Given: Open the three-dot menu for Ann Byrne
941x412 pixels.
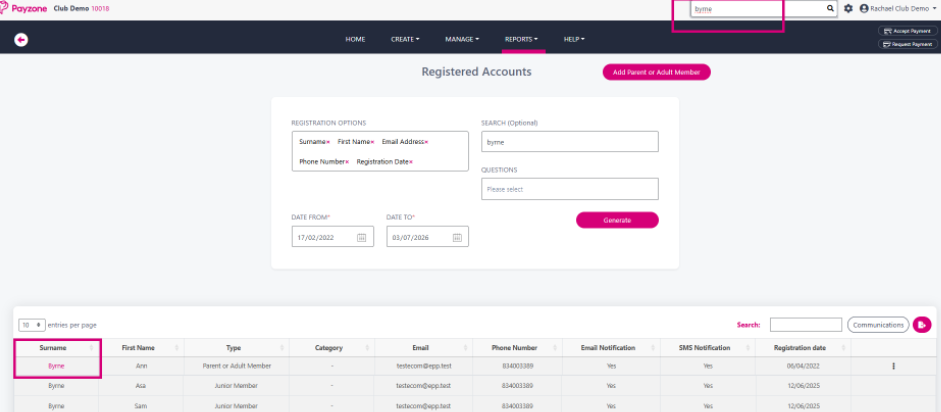Looking at the screenshot, I should point(894,366).
